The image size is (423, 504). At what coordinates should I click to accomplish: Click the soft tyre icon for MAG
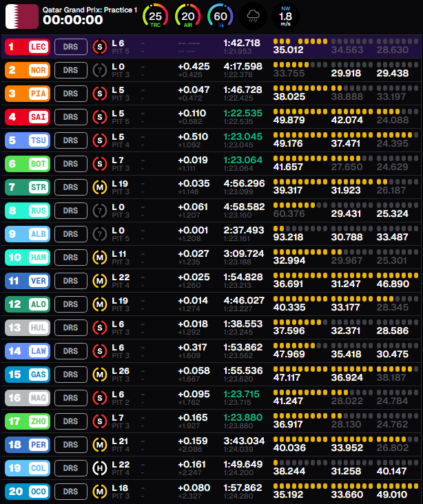(100, 398)
